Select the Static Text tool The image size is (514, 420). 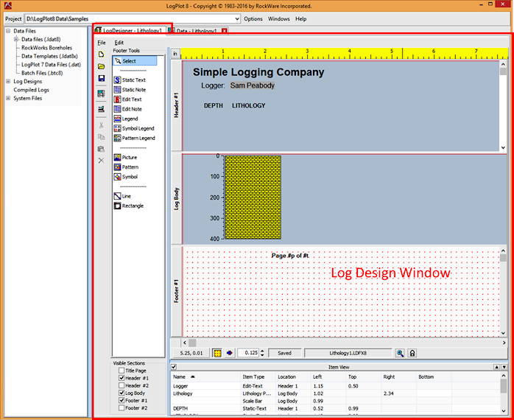pos(133,80)
